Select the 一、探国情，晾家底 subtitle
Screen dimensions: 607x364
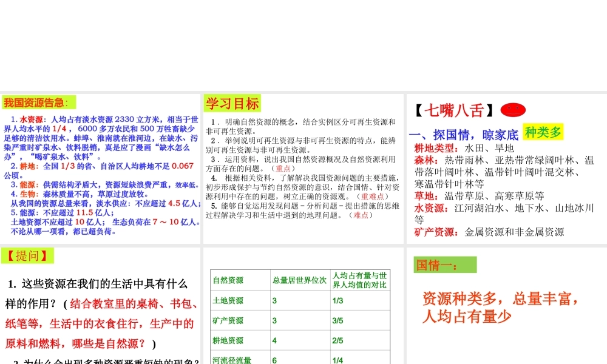click(463, 135)
